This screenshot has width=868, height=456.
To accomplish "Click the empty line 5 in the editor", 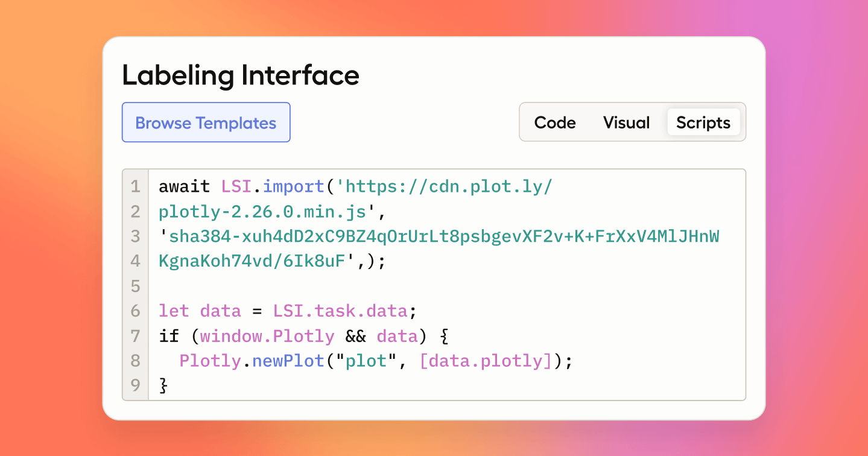I will [302, 286].
